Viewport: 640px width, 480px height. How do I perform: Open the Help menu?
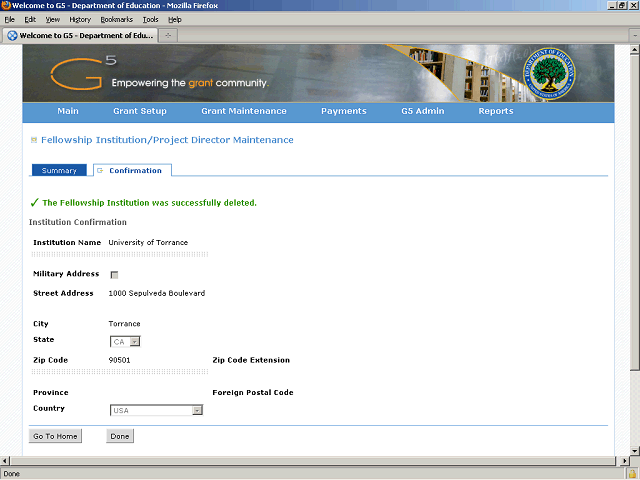[x=175, y=20]
